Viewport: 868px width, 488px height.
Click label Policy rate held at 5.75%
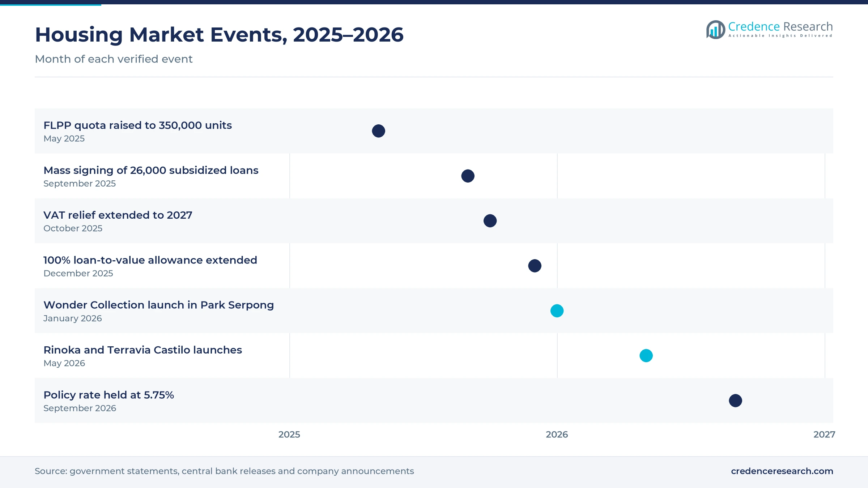tap(109, 395)
